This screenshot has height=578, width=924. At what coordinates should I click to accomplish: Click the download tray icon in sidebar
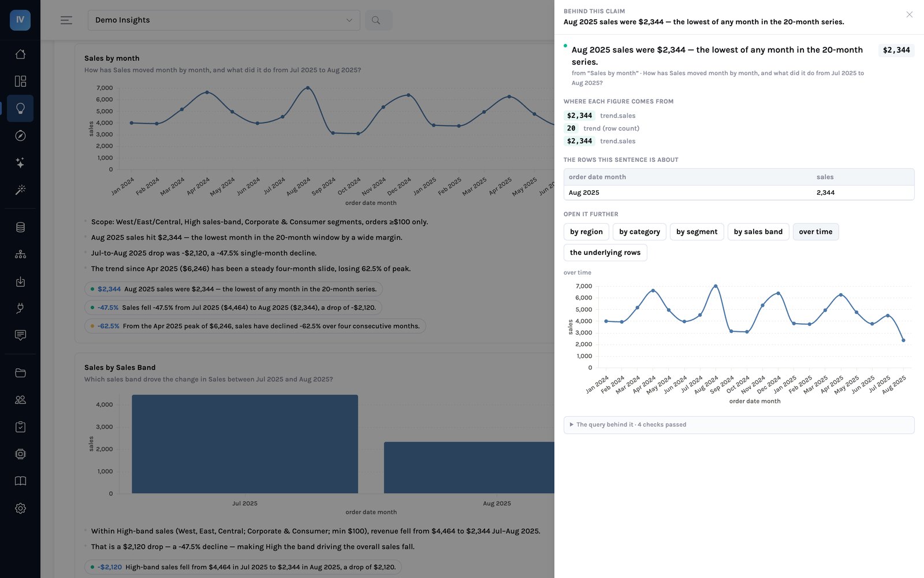(20, 281)
